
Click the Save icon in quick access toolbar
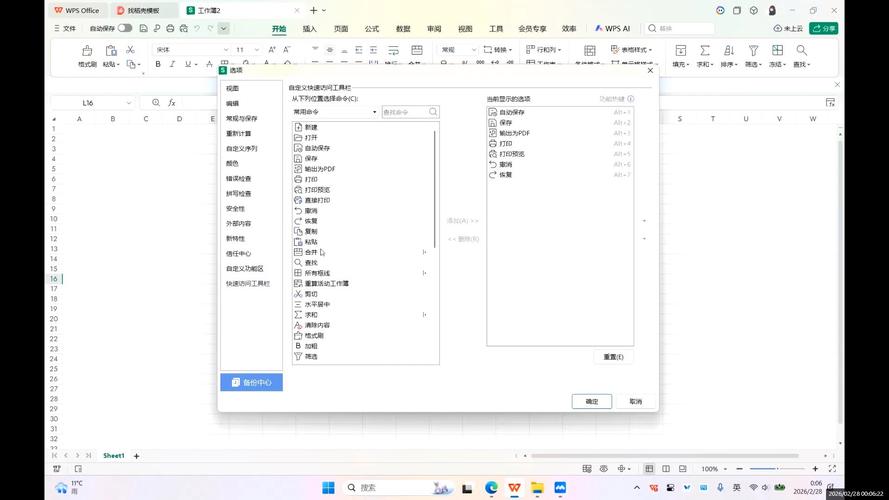(143, 28)
